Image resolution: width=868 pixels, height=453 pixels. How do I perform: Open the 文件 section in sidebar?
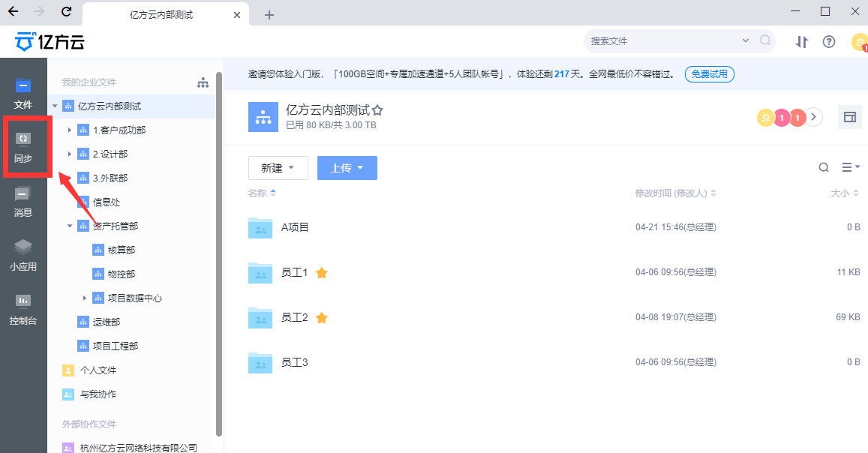click(23, 94)
